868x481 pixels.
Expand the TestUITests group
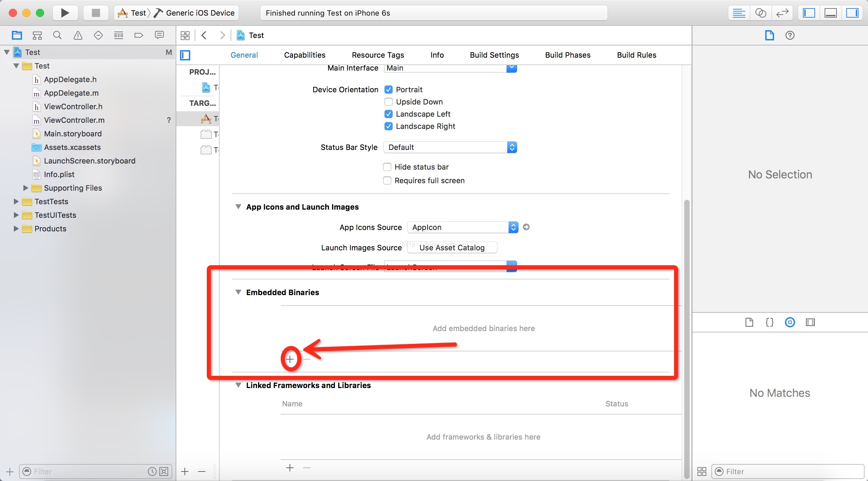click(16, 215)
